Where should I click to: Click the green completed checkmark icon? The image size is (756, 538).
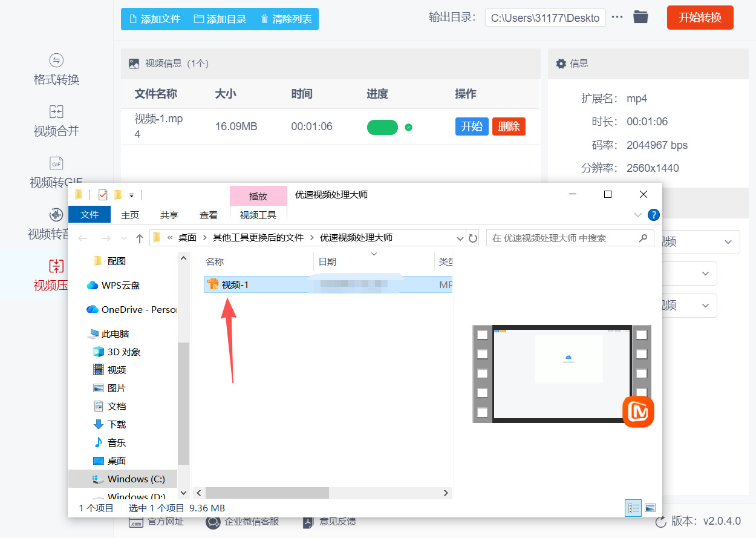click(x=409, y=127)
